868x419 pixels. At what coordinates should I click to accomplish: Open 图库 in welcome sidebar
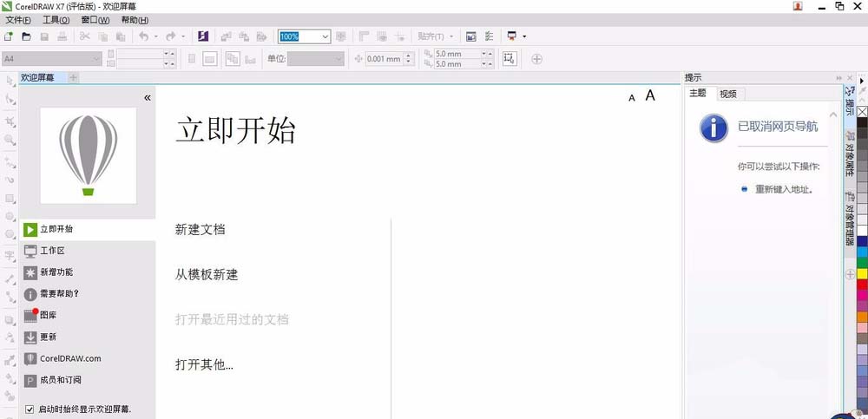88,316
